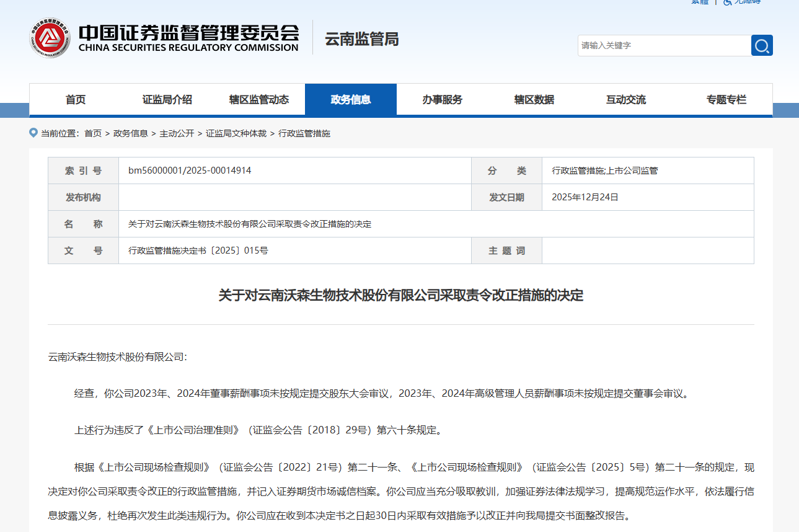Switch to 辖区监管动态 tab

(x=259, y=100)
